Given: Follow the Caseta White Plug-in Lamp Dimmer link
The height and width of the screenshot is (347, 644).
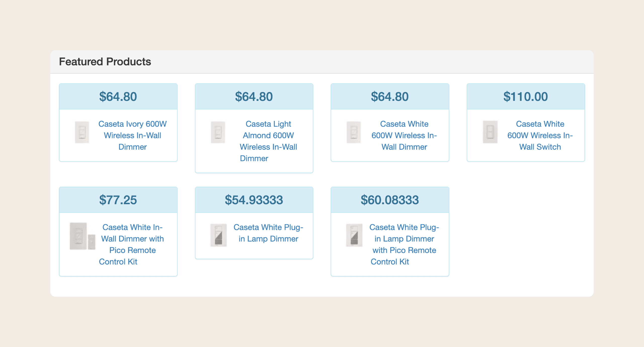Looking at the screenshot, I should 268,233.
